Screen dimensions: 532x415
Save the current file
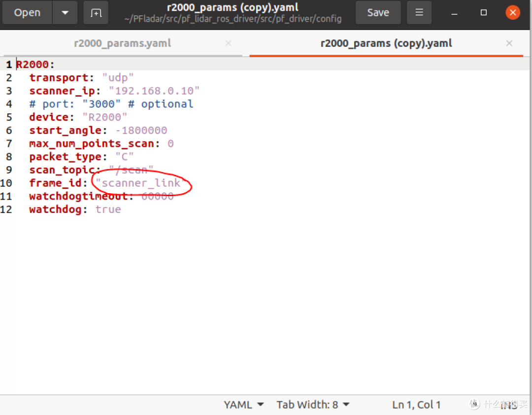click(378, 12)
